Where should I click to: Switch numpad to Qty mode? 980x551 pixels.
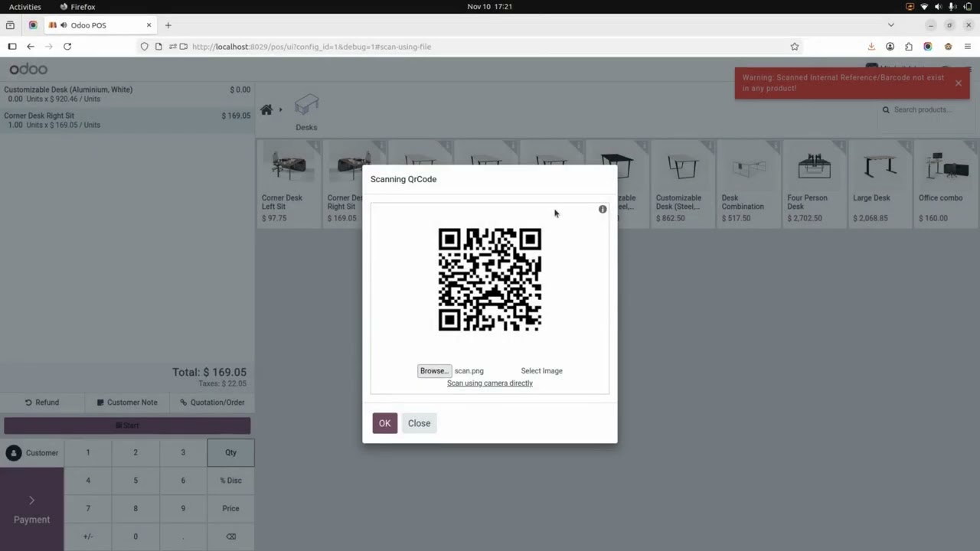pos(230,452)
